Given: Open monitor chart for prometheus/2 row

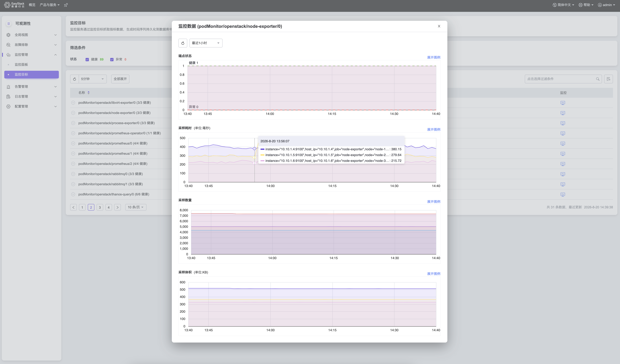Looking at the screenshot, I should (563, 164).
